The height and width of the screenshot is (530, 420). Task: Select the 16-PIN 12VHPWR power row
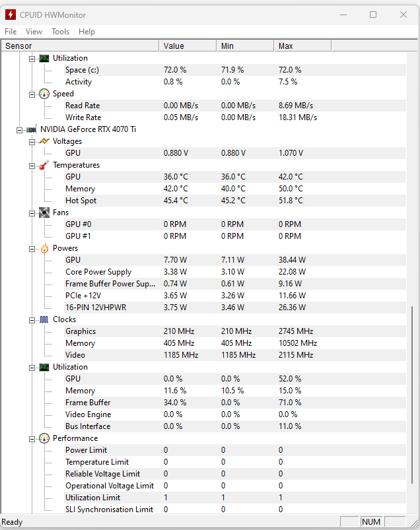96,308
